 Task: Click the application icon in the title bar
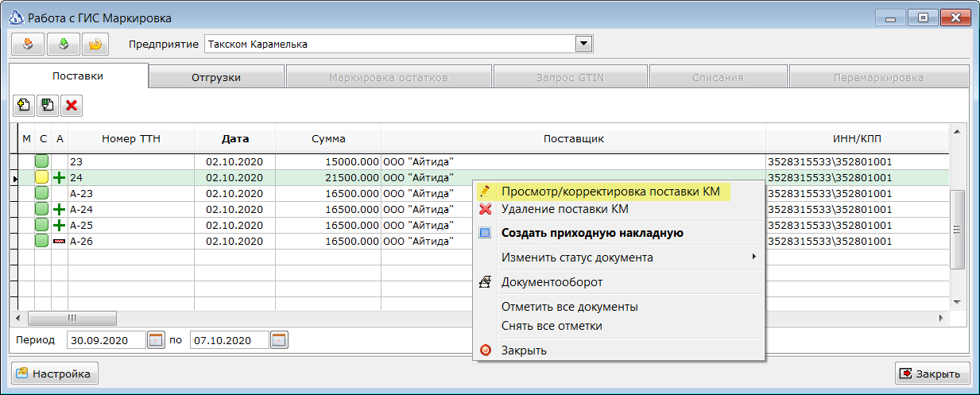pyautogui.click(x=14, y=17)
